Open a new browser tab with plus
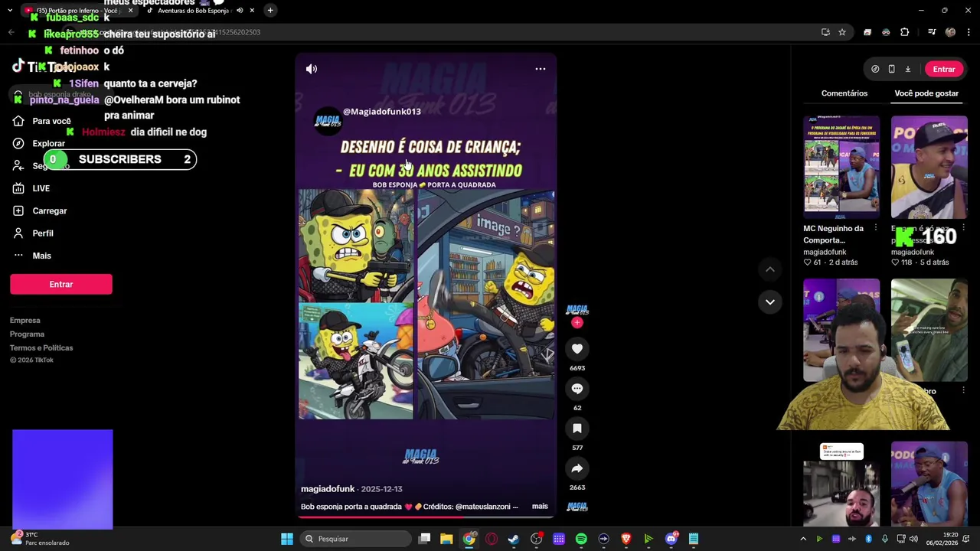Screen dimensions: 980x551 point(270,11)
